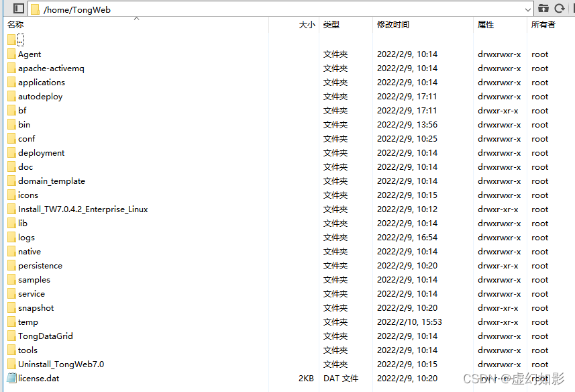This screenshot has width=575, height=392.
Task: Click the Agent folder name
Action: 30,54
